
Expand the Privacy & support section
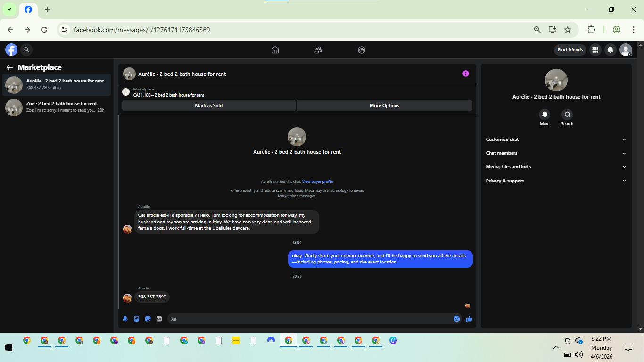coord(556,181)
